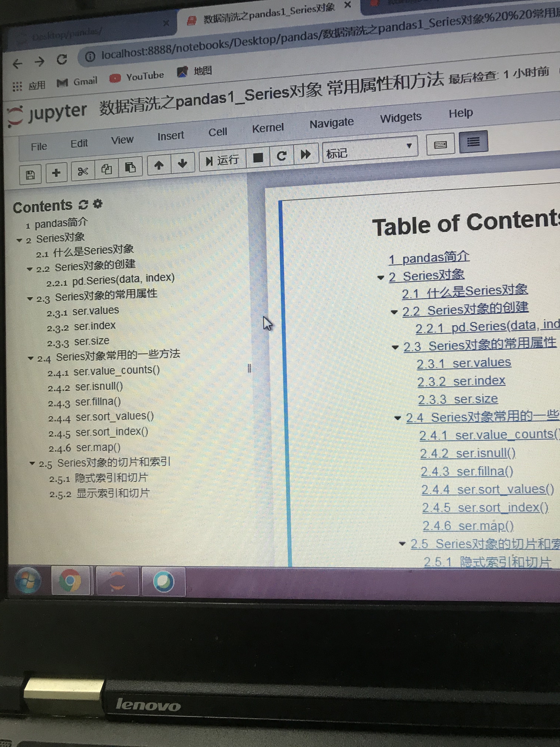Restart and run all with fast-forward icon
The width and height of the screenshot is (560, 747).
point(306,154)
